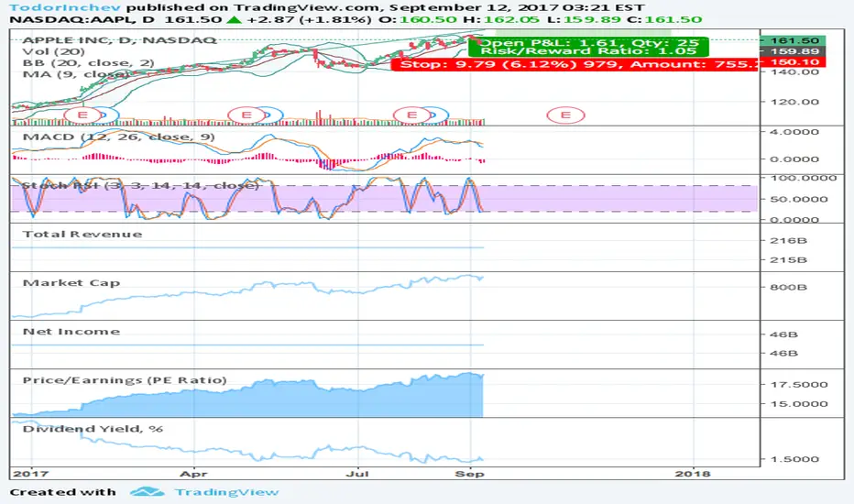Click the '2018' time axis label

point(693,474)
